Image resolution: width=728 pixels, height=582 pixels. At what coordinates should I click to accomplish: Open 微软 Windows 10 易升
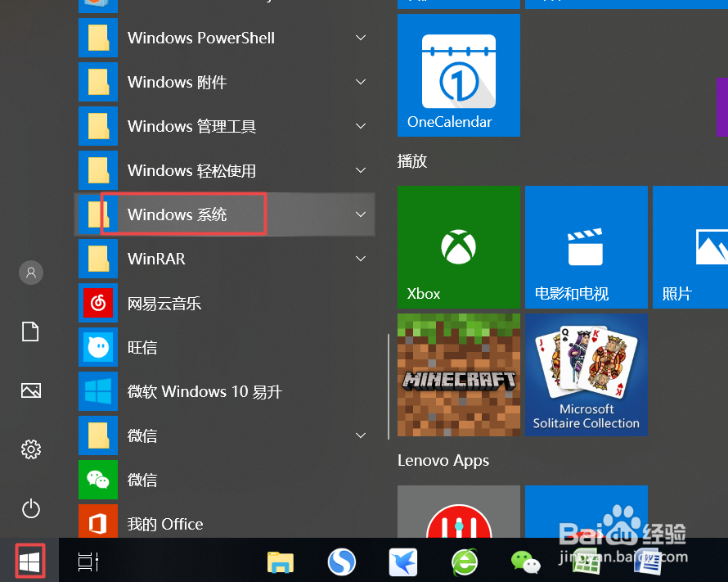coord(204,391)
